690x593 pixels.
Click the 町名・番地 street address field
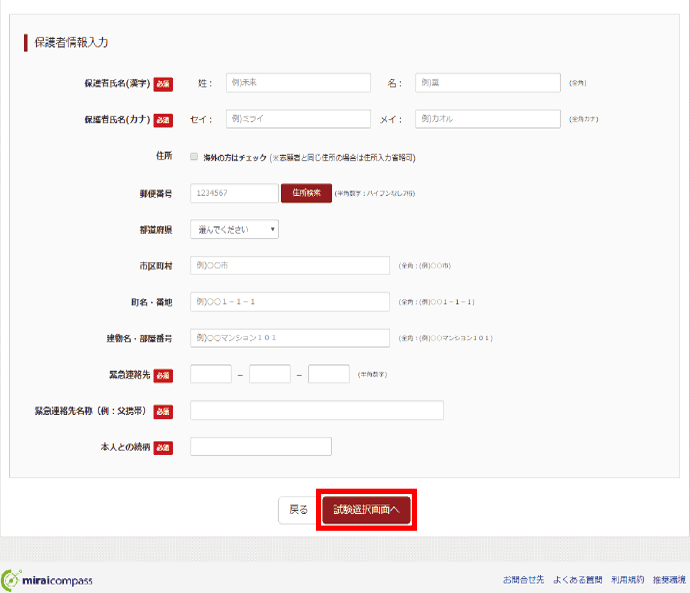pos(290,302)
